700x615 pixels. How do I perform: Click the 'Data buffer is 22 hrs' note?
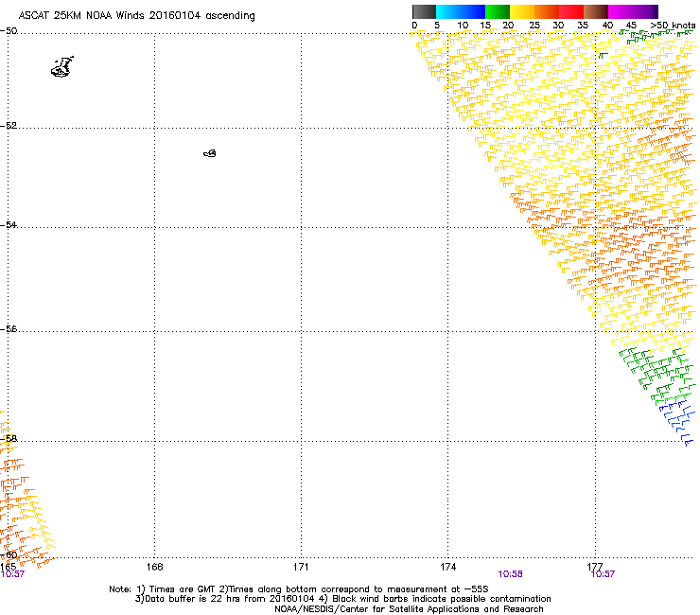189,599
